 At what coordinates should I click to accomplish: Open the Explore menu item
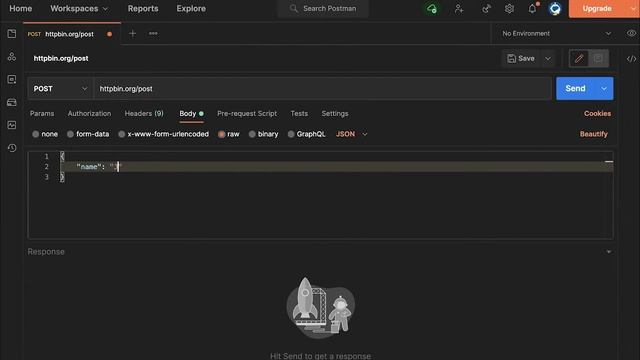click(191, 9)
